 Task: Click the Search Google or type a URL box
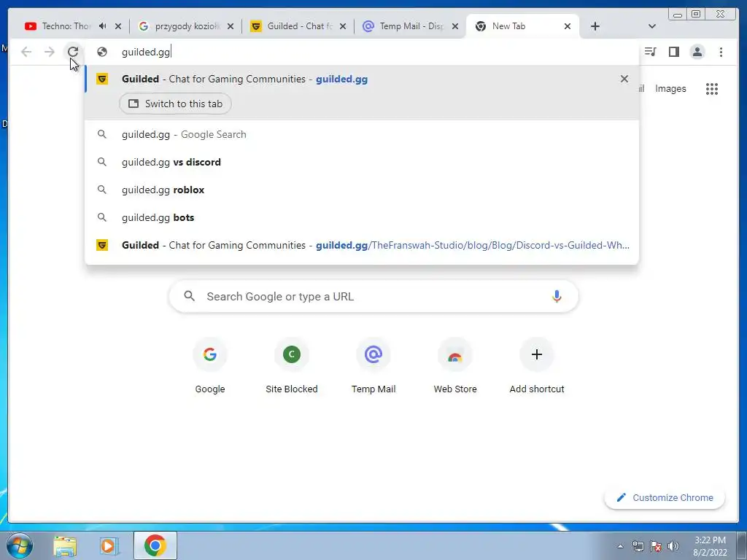click(x=374, y=296)
